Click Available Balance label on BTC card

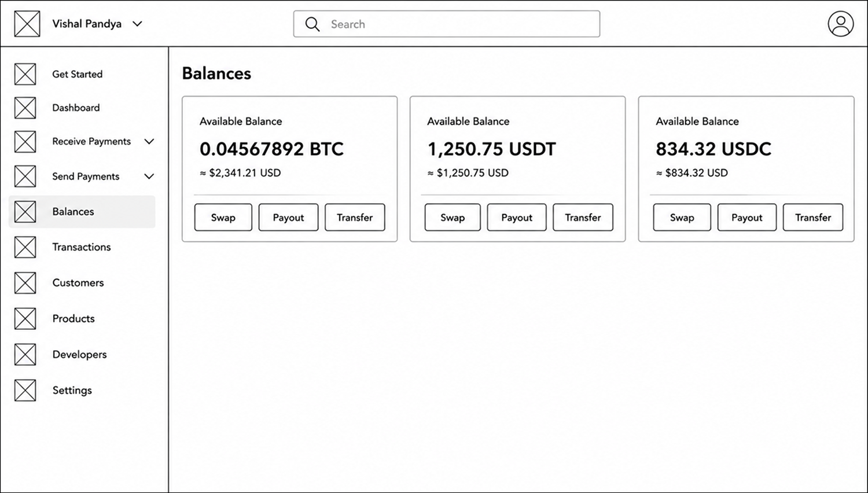click(241, 122)
